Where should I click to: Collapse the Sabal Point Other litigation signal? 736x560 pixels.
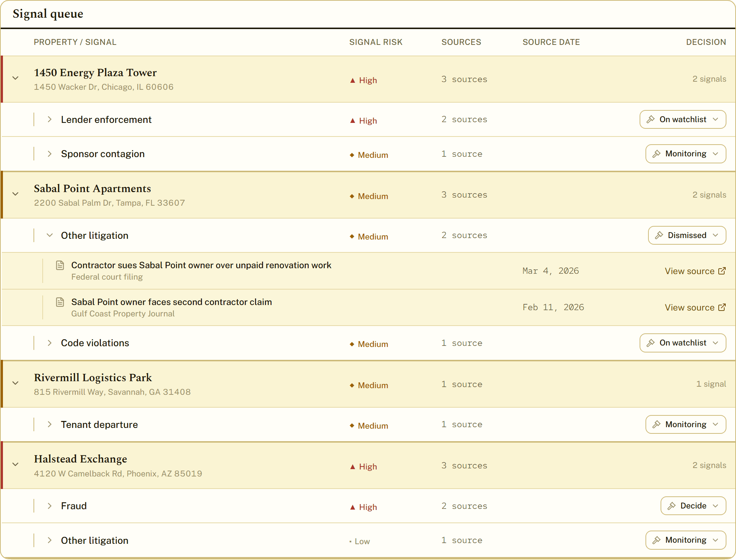click(x=50, y=235)
